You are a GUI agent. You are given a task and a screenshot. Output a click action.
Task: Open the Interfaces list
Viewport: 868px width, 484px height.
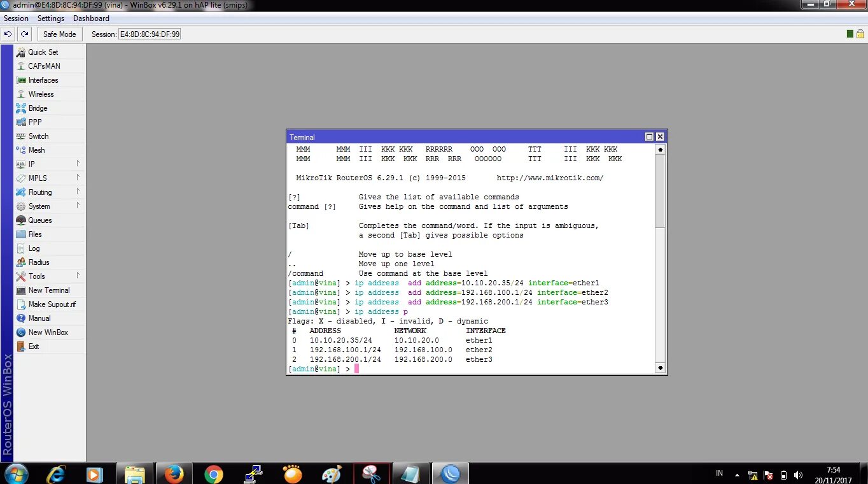pyautogui.click(x=49, y=80)
